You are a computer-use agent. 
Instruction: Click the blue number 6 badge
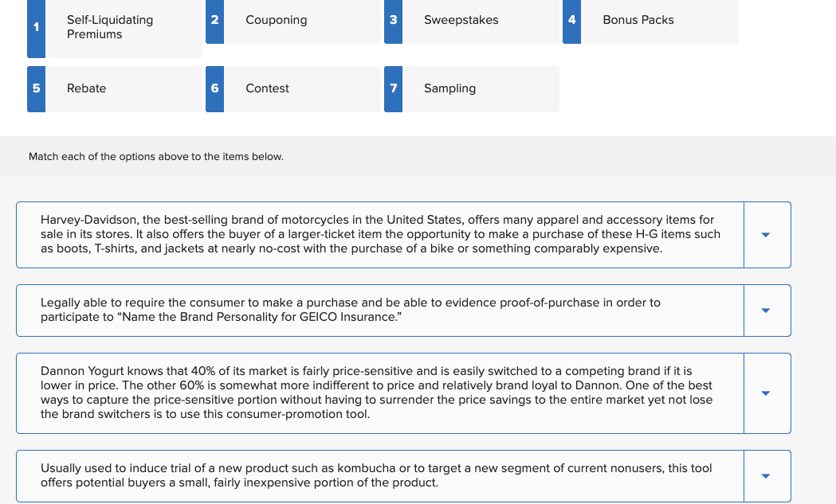[214, 88]
